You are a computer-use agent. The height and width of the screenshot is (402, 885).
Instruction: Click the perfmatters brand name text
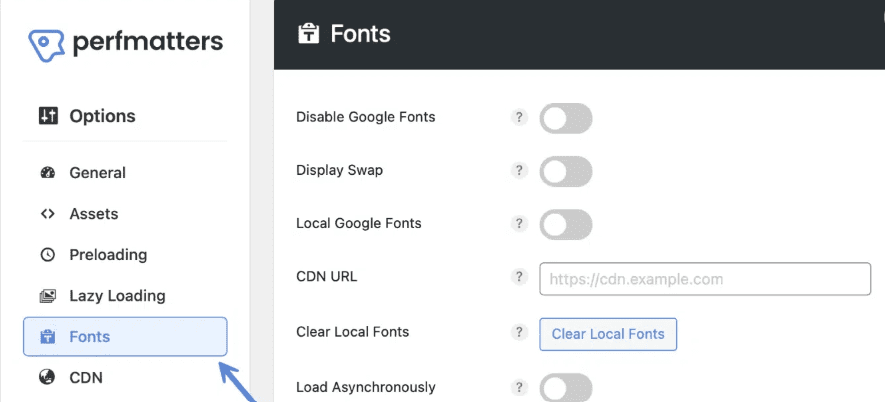tap(148, 43)
